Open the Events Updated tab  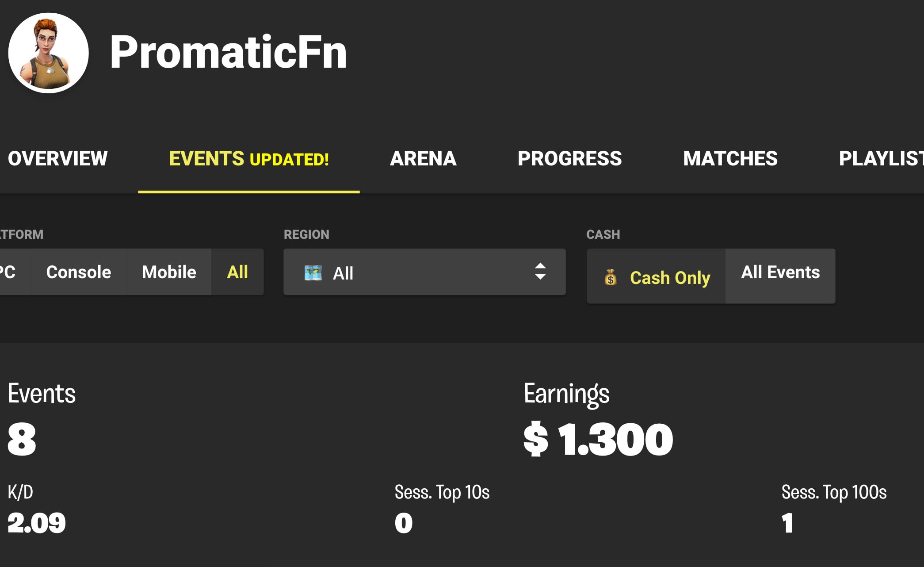249,159
